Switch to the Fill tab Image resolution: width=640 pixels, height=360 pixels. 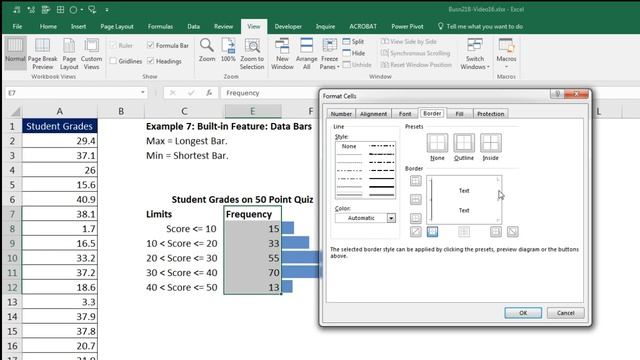[459, 114]
